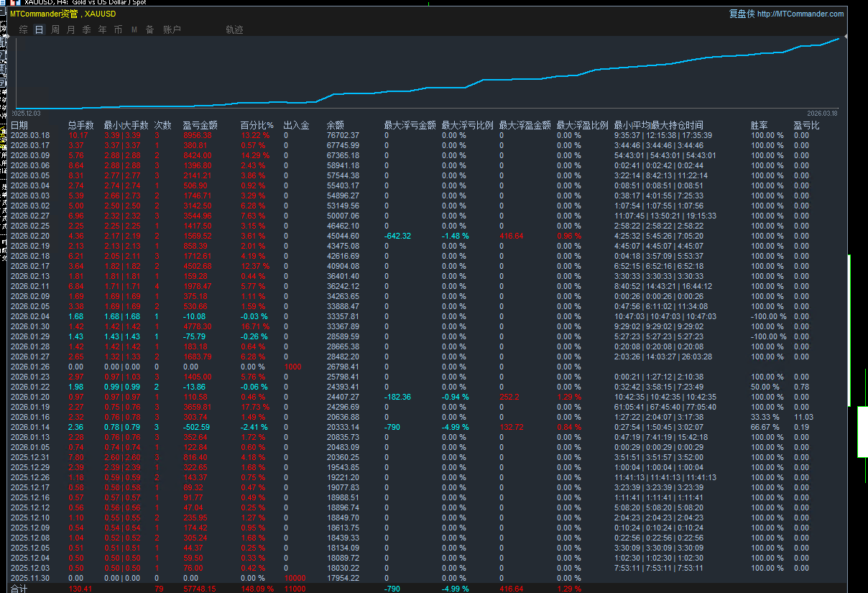
Task: Switch to the 季 quarterly tab
Action: pyautogui.click(x=86, y=29)
